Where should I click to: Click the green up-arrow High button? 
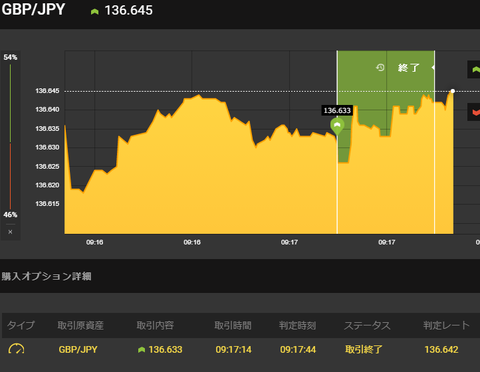pos(474,69)
